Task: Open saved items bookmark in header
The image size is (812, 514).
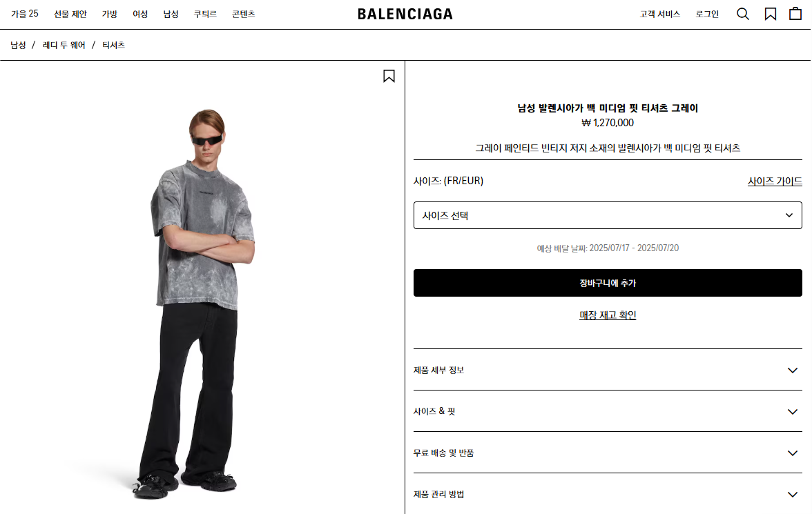Action: point(770,14)
